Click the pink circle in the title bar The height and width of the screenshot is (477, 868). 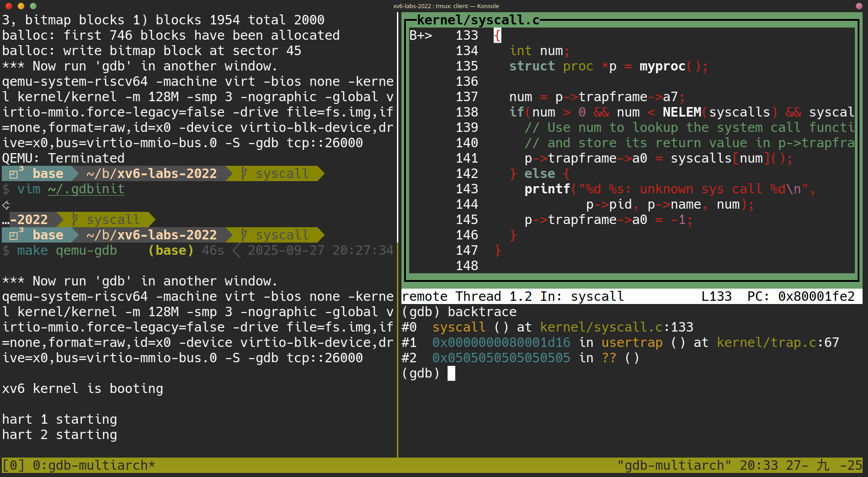point(859,6)
